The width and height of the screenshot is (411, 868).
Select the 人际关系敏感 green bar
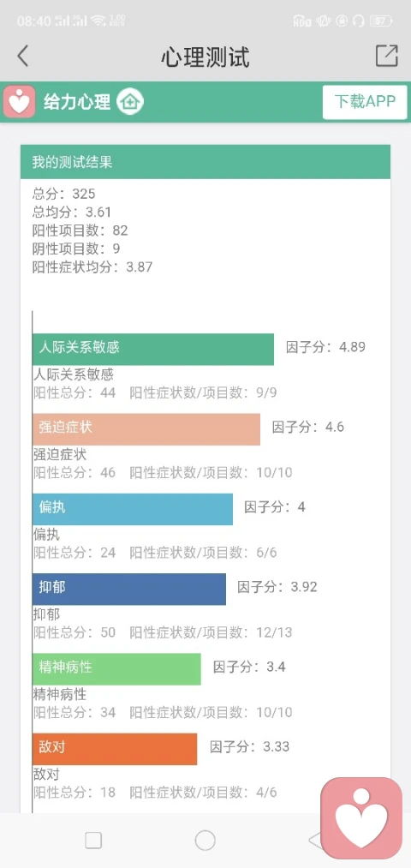click(x=153, y=349)
